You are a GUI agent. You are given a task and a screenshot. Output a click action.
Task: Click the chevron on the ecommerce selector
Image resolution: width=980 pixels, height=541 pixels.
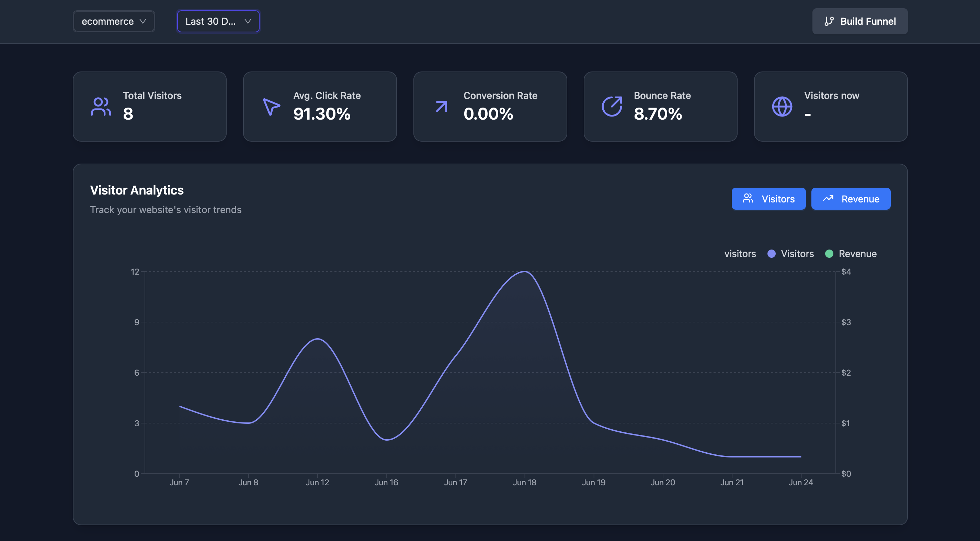coord(143,21)
